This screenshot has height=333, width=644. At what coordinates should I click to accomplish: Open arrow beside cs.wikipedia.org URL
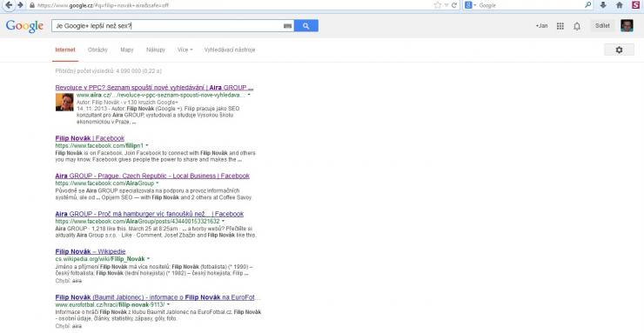[x=148, y=259]
